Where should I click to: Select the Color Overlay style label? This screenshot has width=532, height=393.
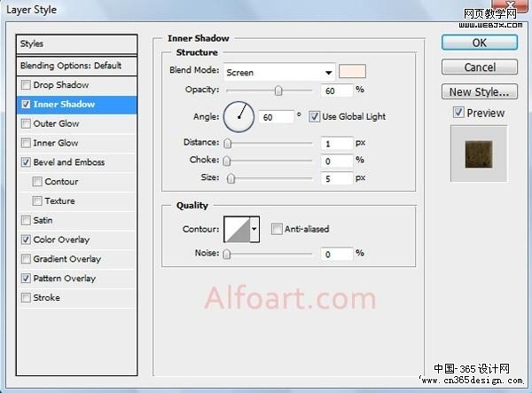61,240
